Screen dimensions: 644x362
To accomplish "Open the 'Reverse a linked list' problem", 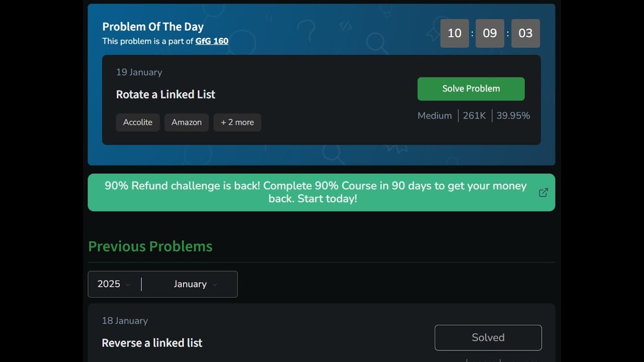I will [152, 343].
